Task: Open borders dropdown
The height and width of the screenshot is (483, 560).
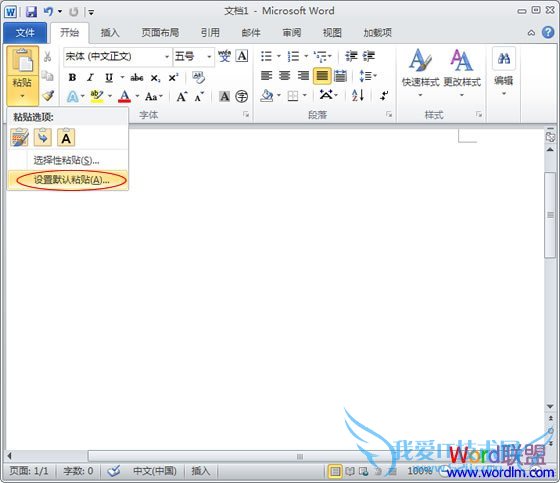Action: (305, 95)
